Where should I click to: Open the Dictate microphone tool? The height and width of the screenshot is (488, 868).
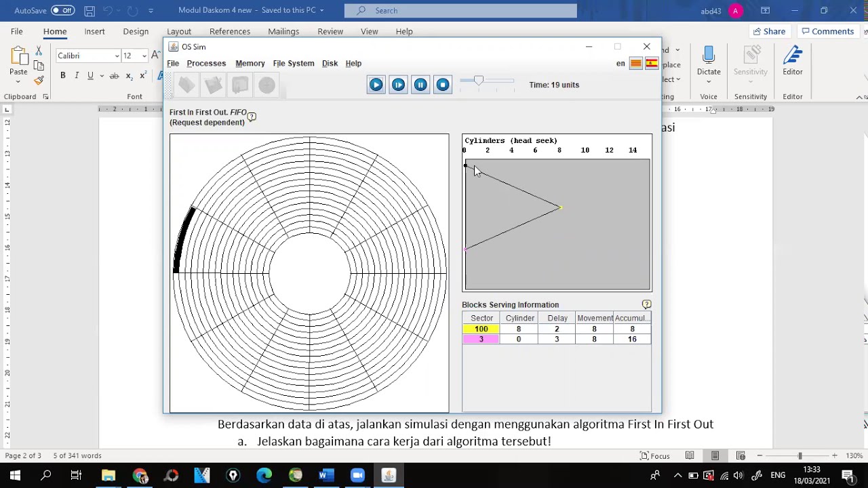click(x=709, y=61)
